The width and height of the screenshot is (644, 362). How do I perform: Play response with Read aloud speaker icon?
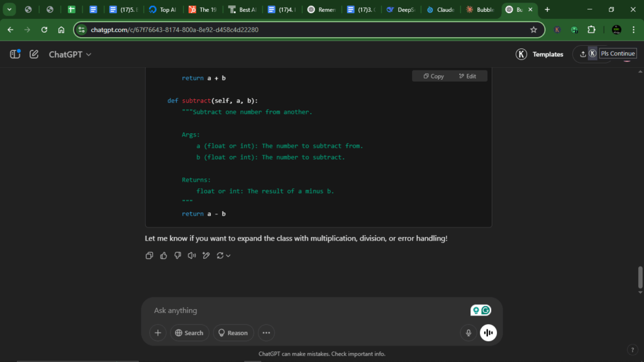(x=192, y=255)
